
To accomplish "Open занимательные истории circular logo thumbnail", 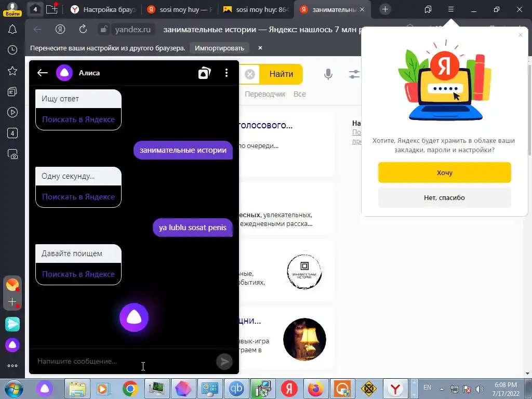I will [x=304, y=271].
